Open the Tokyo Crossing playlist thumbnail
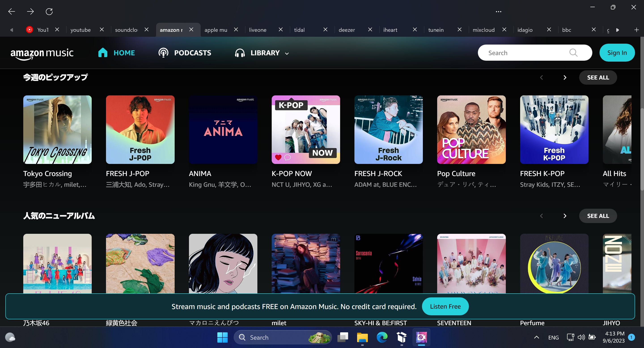The width and height of the screenshot is (644, 348). click(x=57, y=130)
